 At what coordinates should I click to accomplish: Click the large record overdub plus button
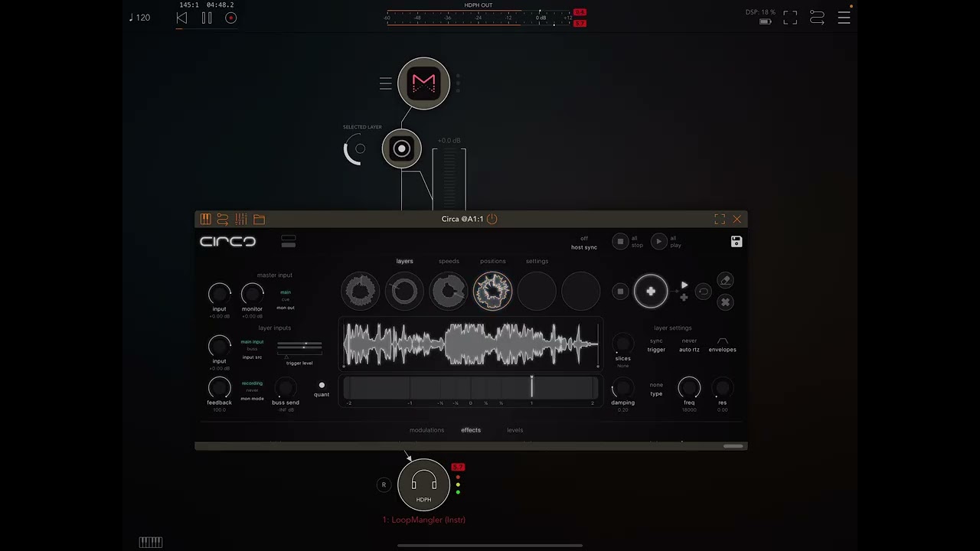coord(651,291)
